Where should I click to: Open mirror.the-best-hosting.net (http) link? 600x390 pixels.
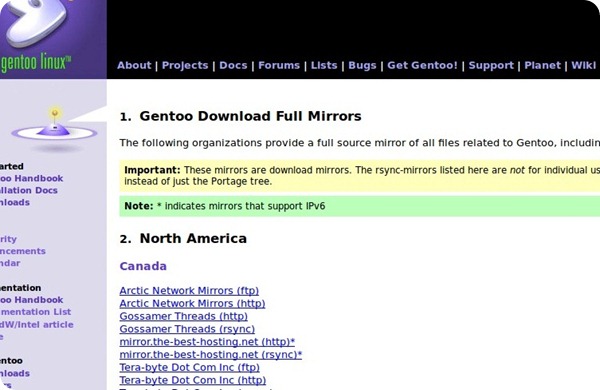[x=207, y=342]
